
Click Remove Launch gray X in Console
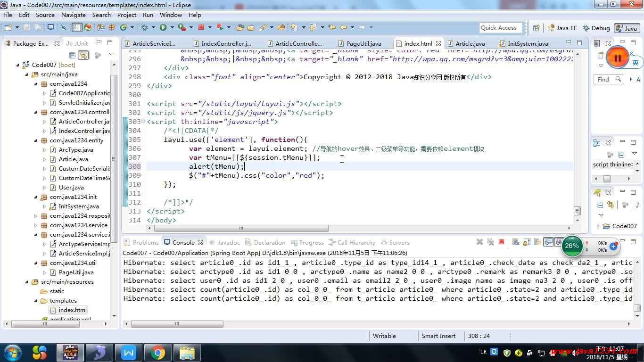click(x=479, y=242)
